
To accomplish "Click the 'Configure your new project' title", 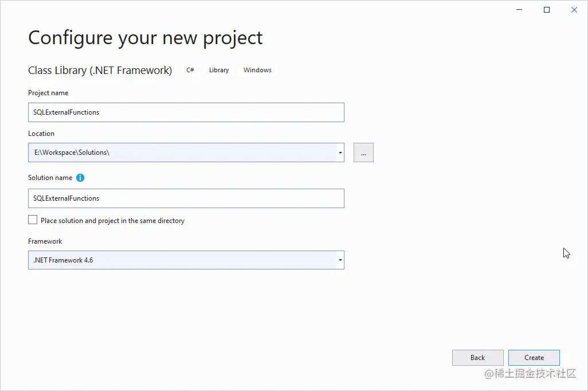I will [x=145, y=38].
